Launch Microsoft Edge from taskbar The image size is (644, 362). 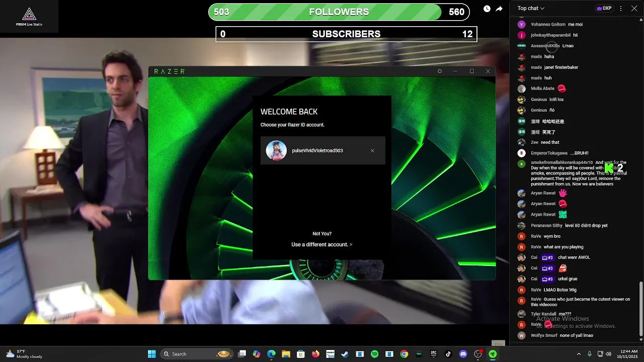271,354
